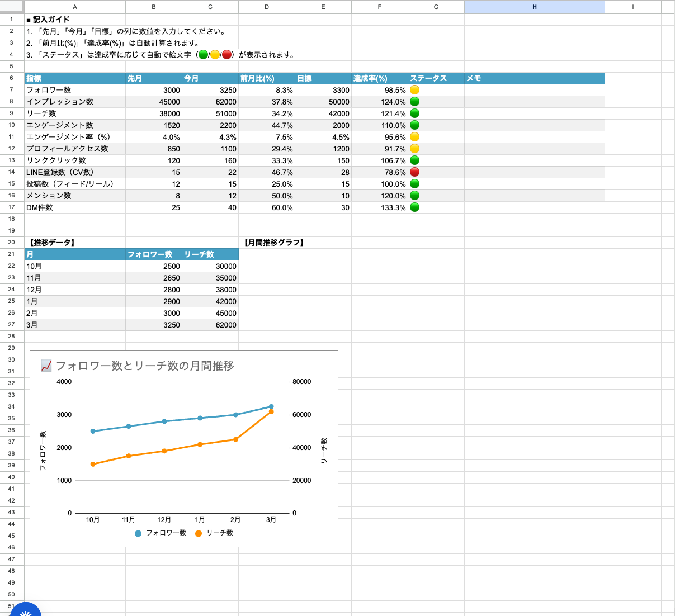Click the blue フォロワー数 legend marker under the chart

(137, 533)
